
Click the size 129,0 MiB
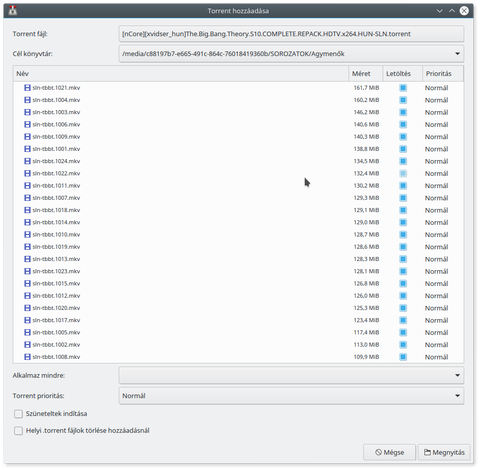point(366,222)
